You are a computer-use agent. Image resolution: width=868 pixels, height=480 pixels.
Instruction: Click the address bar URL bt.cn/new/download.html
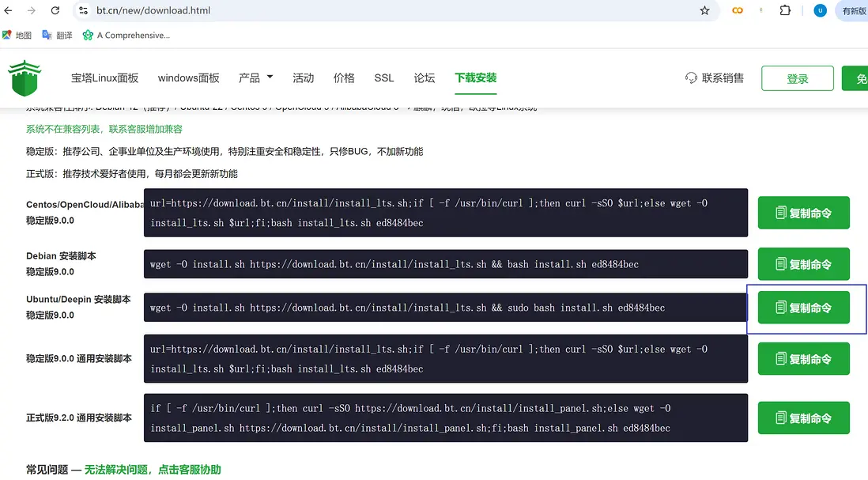click(x=153, y=10)
